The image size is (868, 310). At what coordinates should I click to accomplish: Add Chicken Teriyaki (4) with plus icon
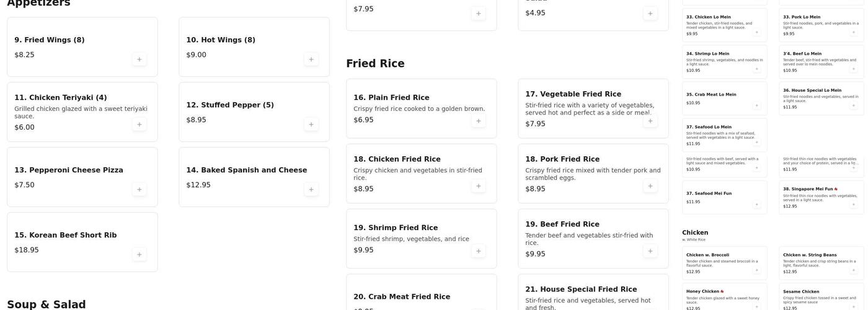click(x=139, y=125)
